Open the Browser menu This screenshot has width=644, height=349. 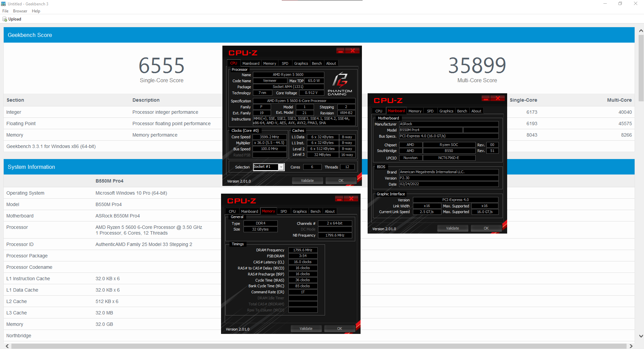pos(20,11)
